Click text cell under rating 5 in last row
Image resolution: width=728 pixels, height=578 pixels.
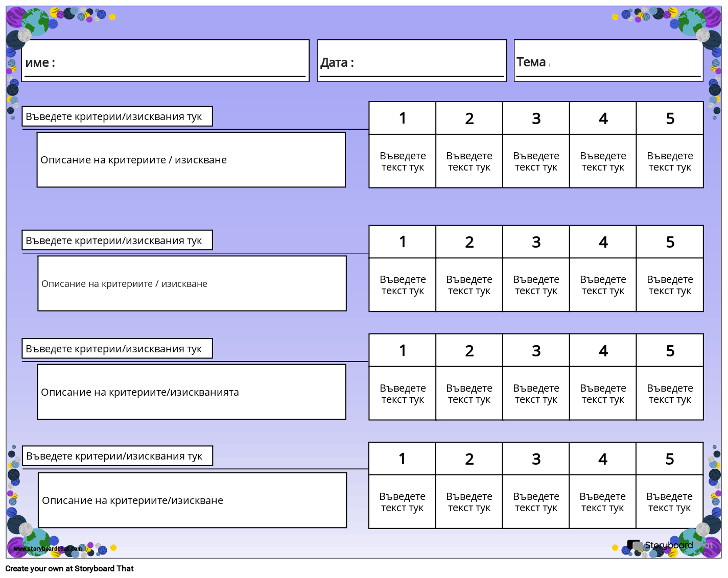[669, 501]
